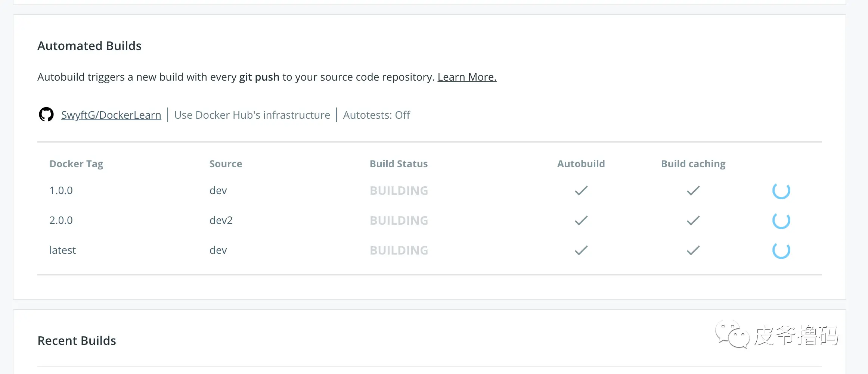868x374 pixels.
Task: Click the dev2 source entry
Action: pos(221,221)
